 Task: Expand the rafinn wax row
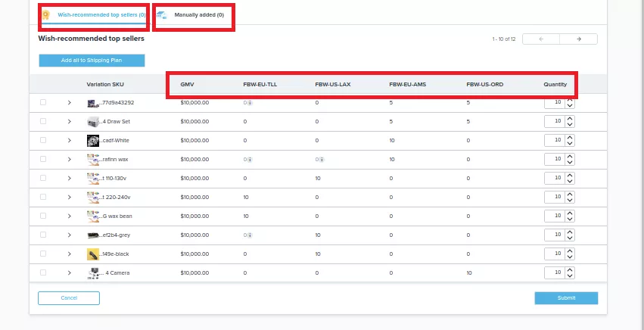(70, 160)
